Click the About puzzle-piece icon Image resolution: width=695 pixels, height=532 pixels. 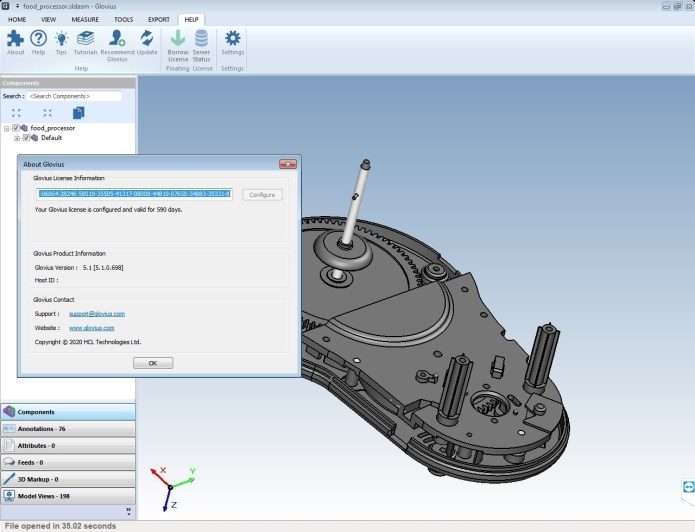15,39
